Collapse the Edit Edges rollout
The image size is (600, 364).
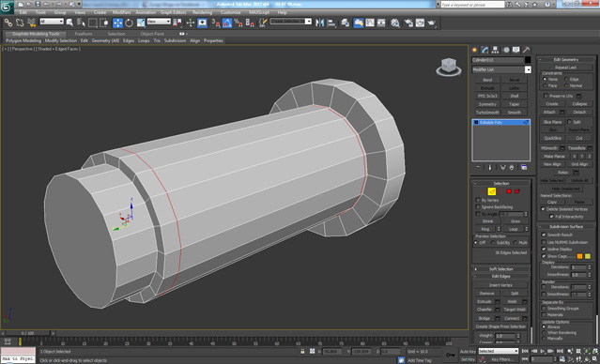pyautogui.click(x=500, y=276)
